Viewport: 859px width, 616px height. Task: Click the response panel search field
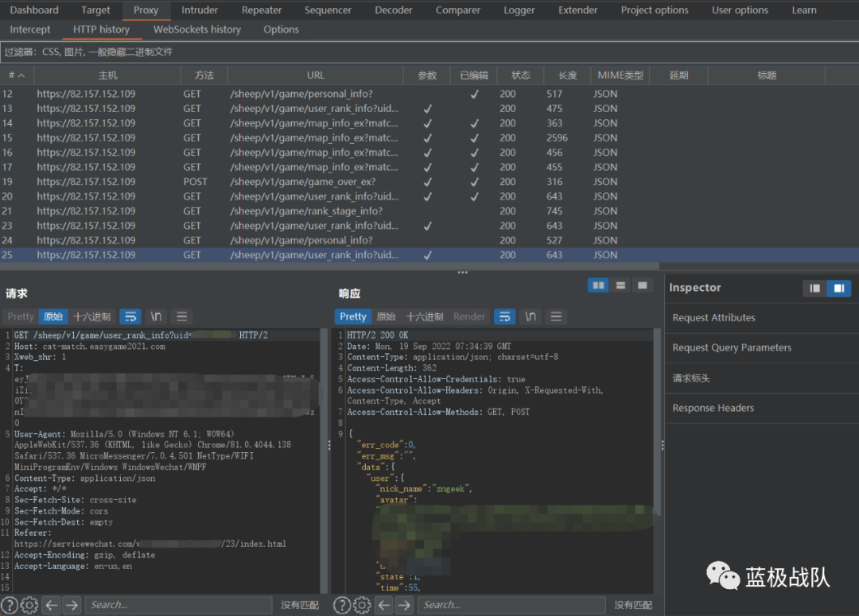coord(511,605)
